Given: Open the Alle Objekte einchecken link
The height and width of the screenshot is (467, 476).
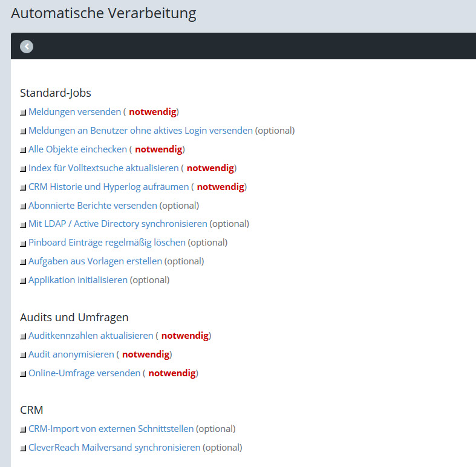Looking at the screenshot, I should pos(77,149).
